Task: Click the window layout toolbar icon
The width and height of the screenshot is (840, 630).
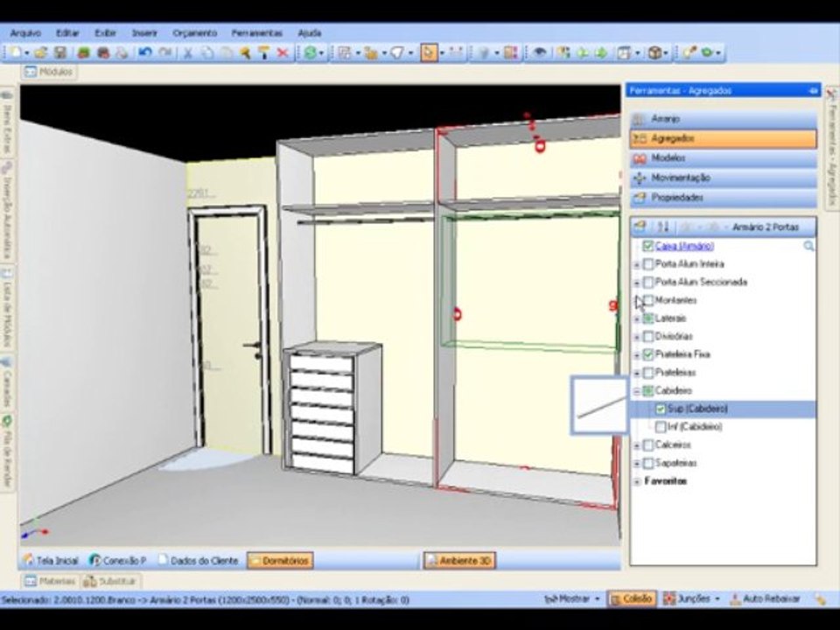Action: (x=624, y=52)
